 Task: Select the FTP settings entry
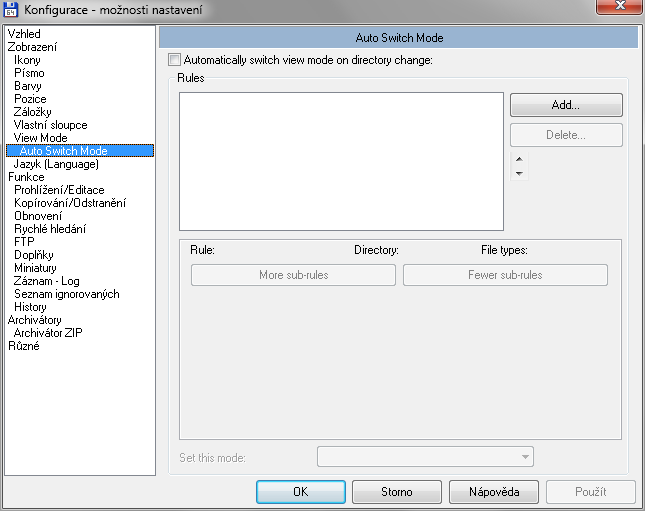pyautogui.click(x=24, y=242)
